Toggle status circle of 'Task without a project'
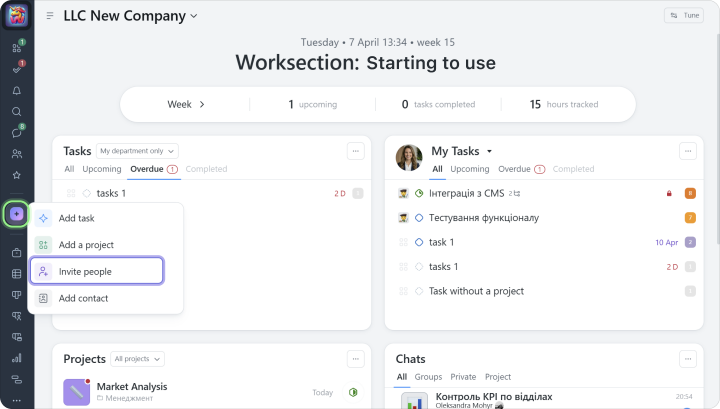Screen dimensions: 720x409 tap(419, 291)
